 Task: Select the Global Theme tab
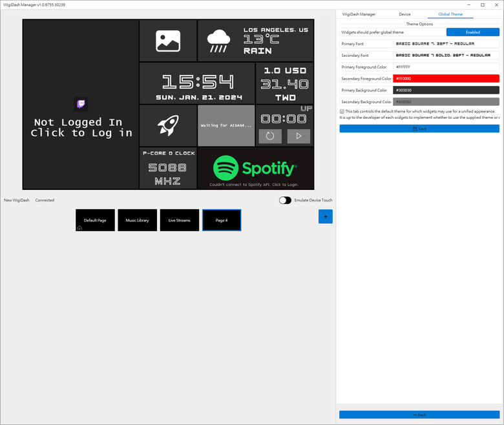coord(450,14)
